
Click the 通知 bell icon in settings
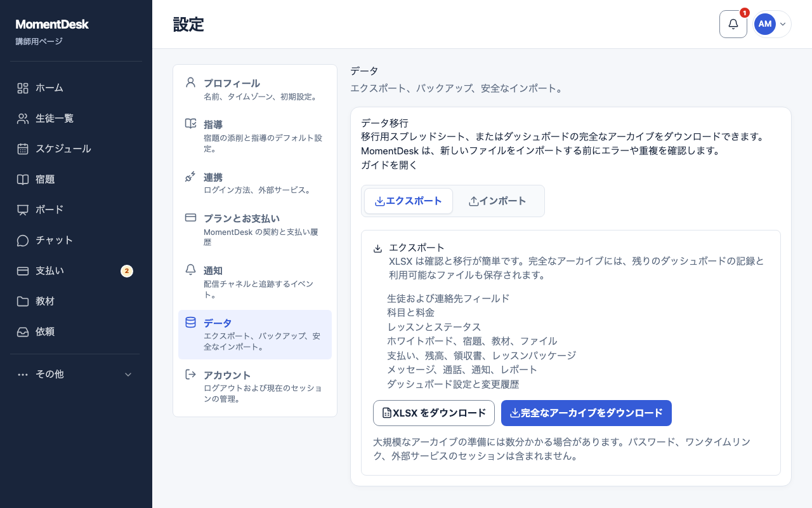tap(190, 270)
